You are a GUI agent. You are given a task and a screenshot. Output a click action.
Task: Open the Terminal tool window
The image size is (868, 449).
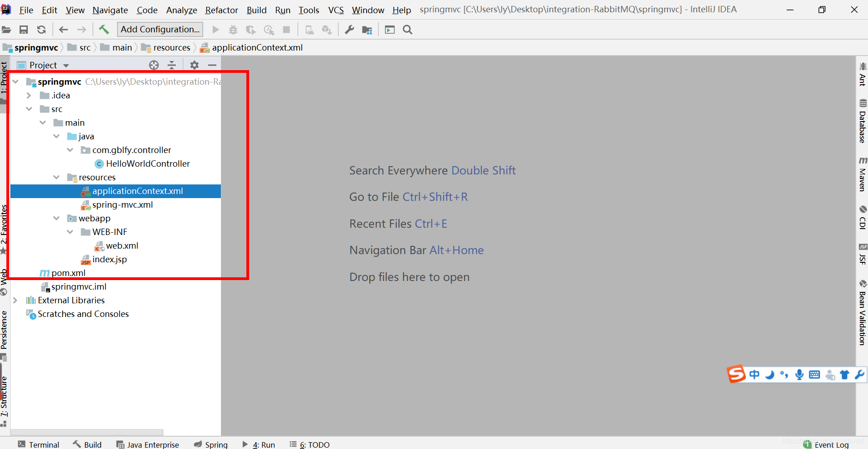[39, 444]
